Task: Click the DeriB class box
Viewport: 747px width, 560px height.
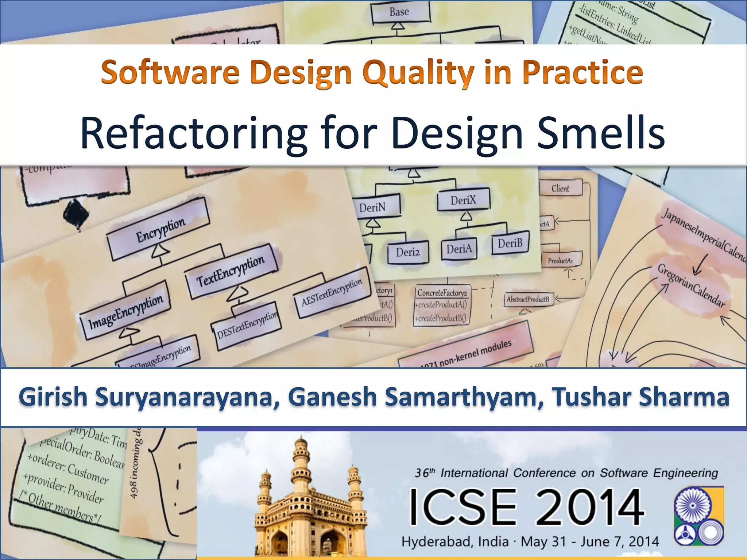Action: point(510,243)
